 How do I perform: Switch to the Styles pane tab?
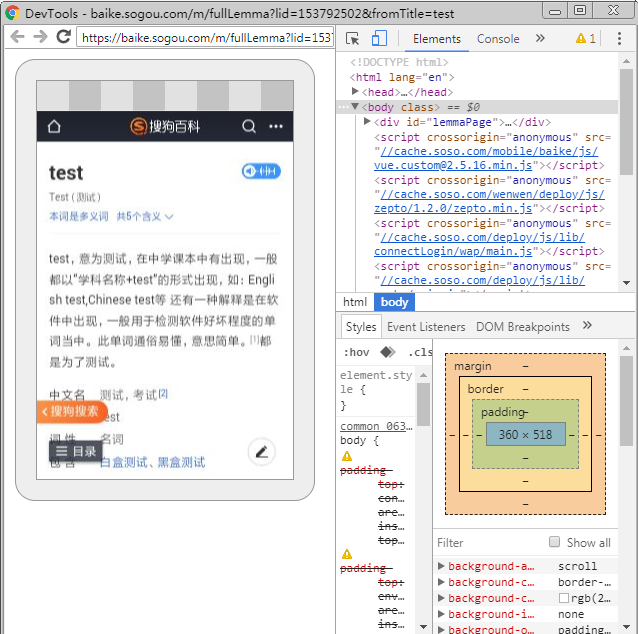(x=361, y=327)
